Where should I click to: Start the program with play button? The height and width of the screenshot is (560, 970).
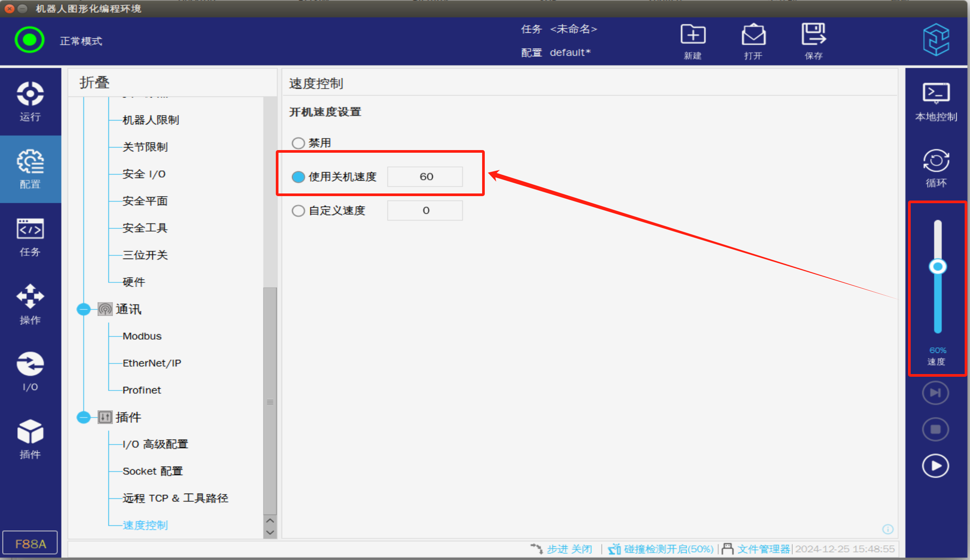tap(935, 466)
